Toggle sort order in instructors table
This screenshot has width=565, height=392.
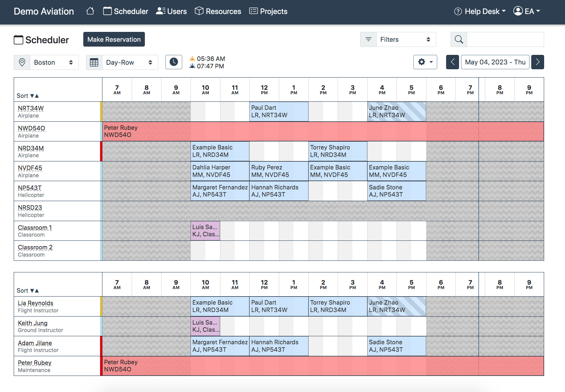(28, 291)
